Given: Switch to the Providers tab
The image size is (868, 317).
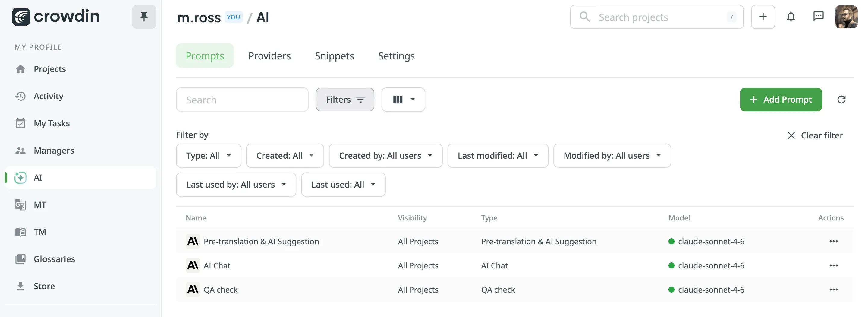Looking at the screenshot, I should pyautogui.click(x=269, y=56).
